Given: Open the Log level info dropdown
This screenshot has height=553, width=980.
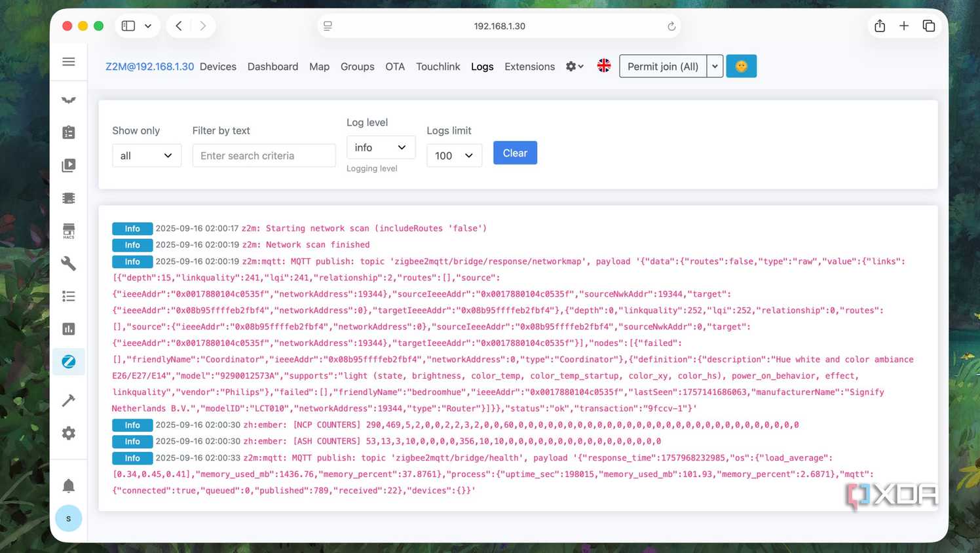Looking at the screenshot, I should click(x=381, y=147).
